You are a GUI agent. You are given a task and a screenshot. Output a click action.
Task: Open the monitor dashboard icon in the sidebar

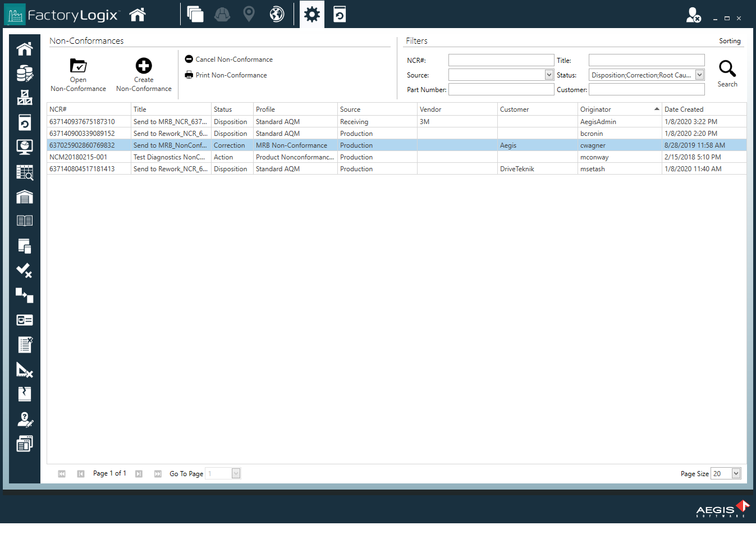pyautogui.click(x=24, y=147)
